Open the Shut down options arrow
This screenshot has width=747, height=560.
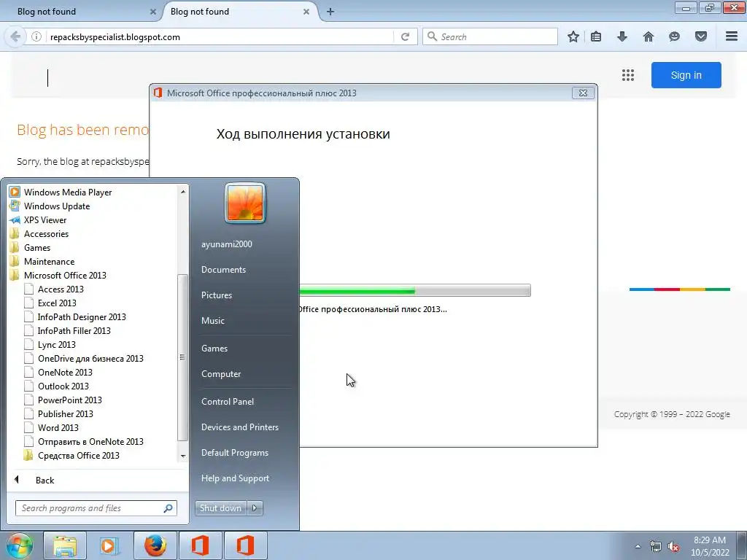pos(255,508)
